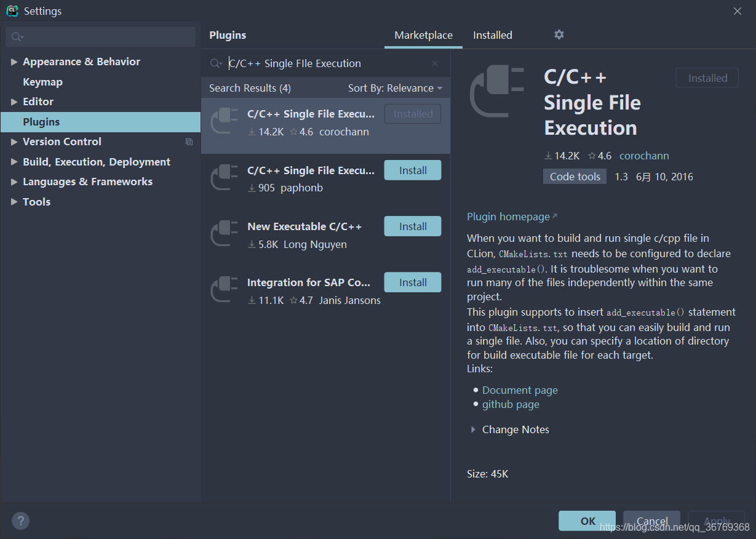756x539 pixels.
Task: Install the New Executable C/C++ plugin
Action: tap(413, 226)
